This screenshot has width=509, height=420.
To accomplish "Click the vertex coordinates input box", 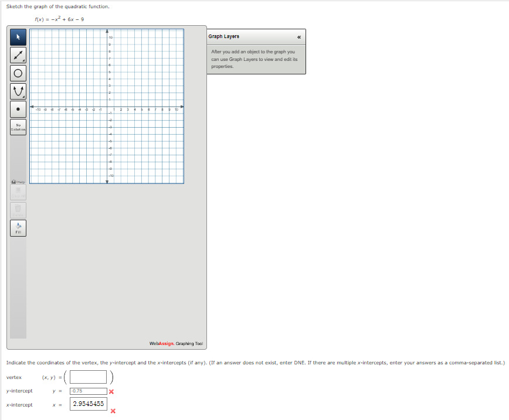I will click(x=88, y=377).
